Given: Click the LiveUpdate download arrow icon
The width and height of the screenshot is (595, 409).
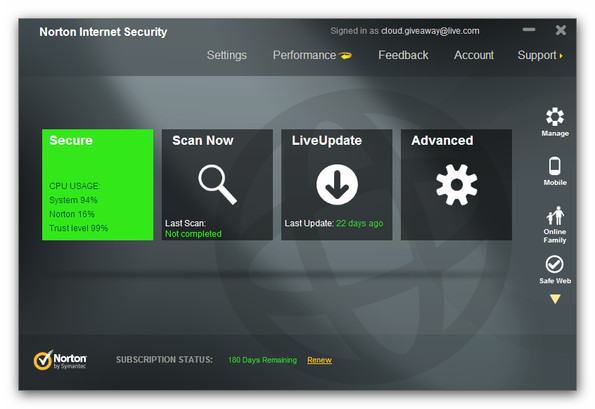Looking at the screenshot, I should (x=337, y=185).
